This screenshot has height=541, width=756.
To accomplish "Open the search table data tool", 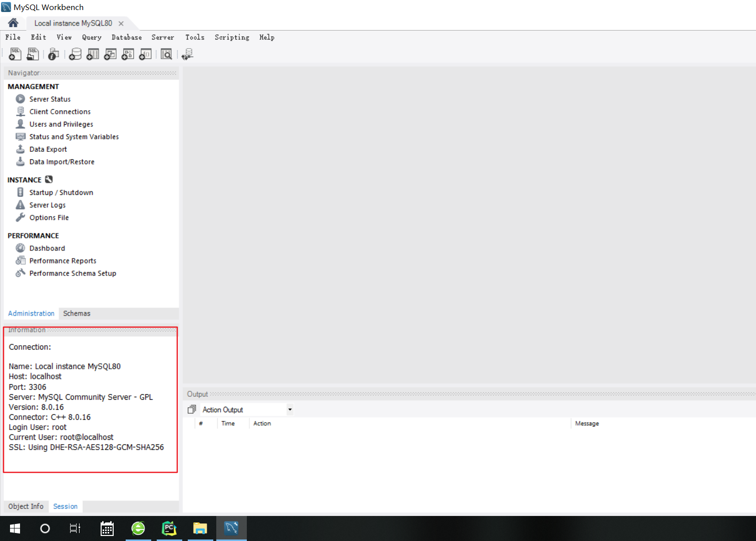I will point(166,54).
